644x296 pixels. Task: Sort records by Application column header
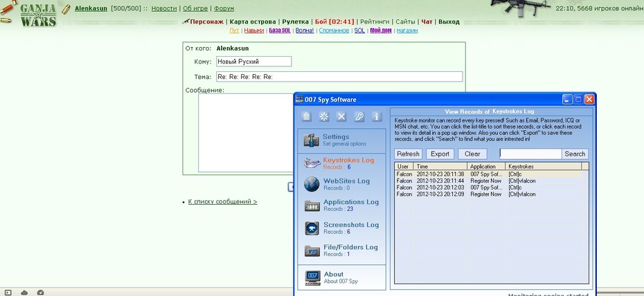pyautogui.click(x=486, y=167)
